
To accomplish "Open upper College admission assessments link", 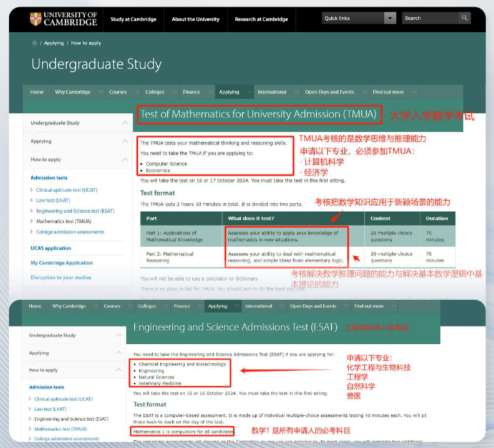I will click(x=70, y=231).
